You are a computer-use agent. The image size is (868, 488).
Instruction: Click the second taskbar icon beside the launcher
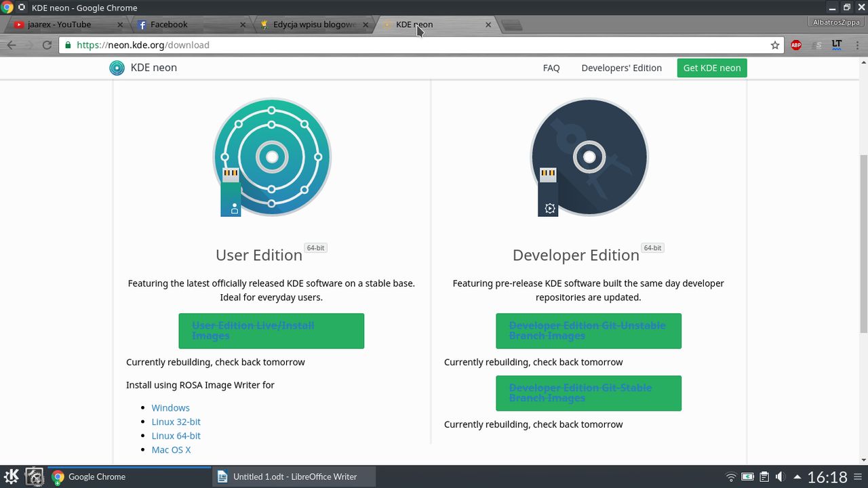[35, 476]
